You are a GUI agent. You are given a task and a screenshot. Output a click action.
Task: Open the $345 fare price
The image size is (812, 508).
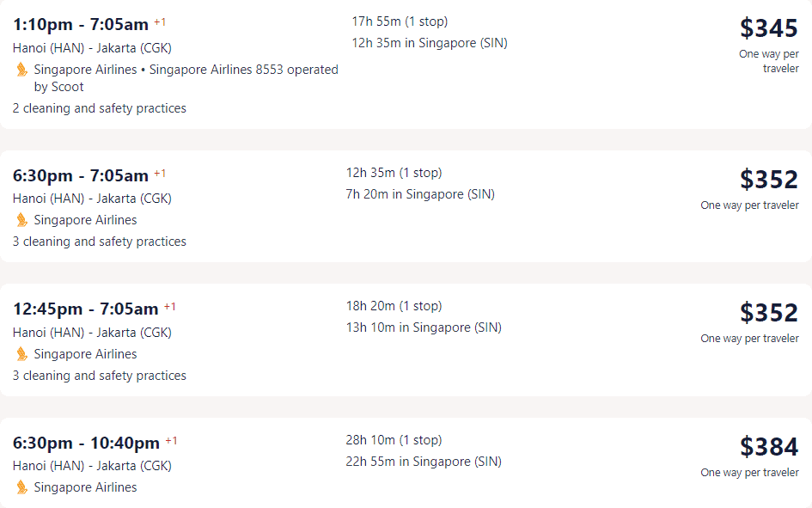(x=768, y=28)
